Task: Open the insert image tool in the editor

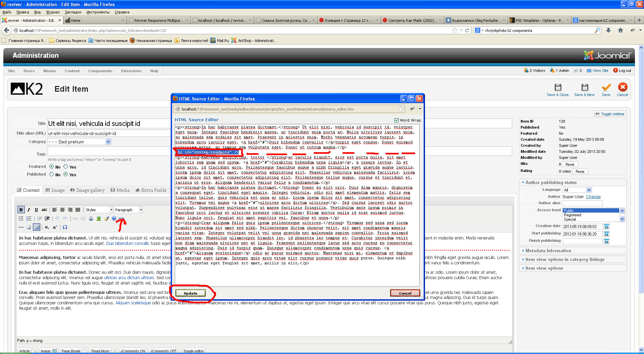Action: click(99, 219)
